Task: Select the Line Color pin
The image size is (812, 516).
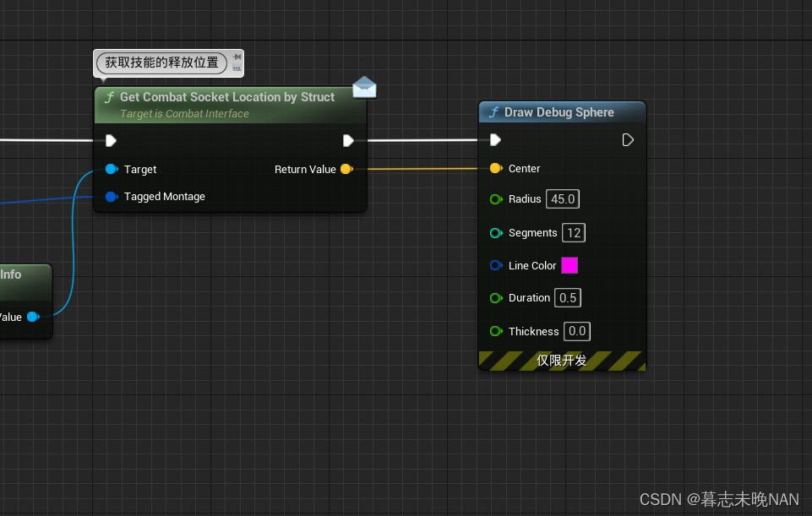Action: point(496,265)
